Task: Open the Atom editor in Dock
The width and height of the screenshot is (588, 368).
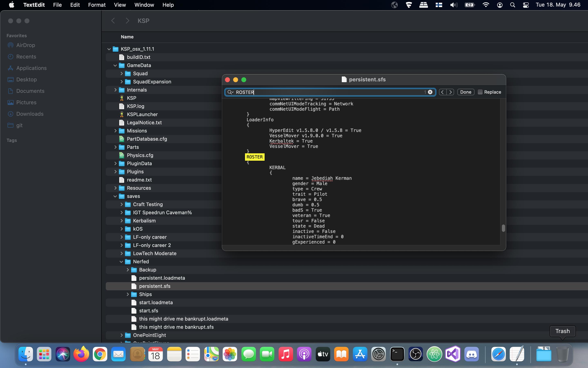Action: [x=434, y=354]
